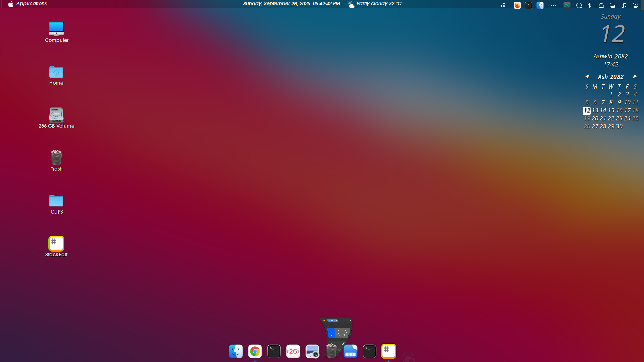This screenshot has width=644, height=362.
Task: Select the 256 GB Volume desktop icon
Action: (56, 115)
